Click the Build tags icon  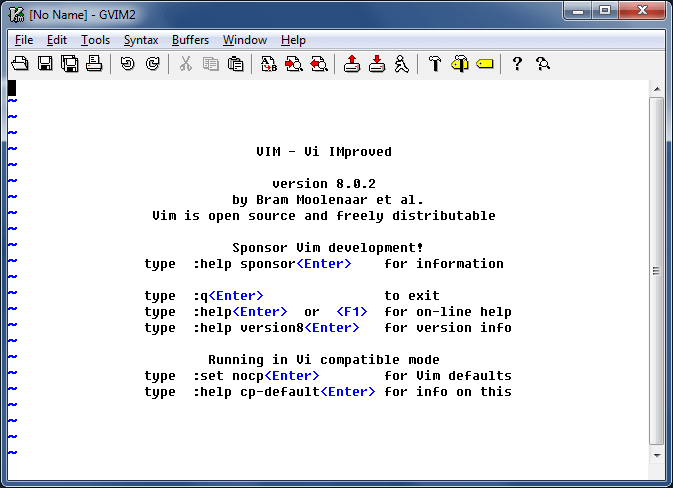460,64
